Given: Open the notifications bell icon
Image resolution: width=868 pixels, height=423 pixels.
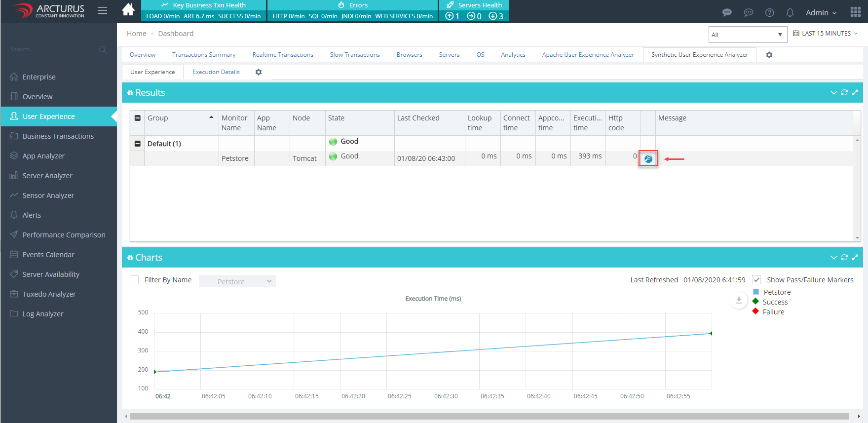Looking at the screenshot, I should [x=790, y=13].
